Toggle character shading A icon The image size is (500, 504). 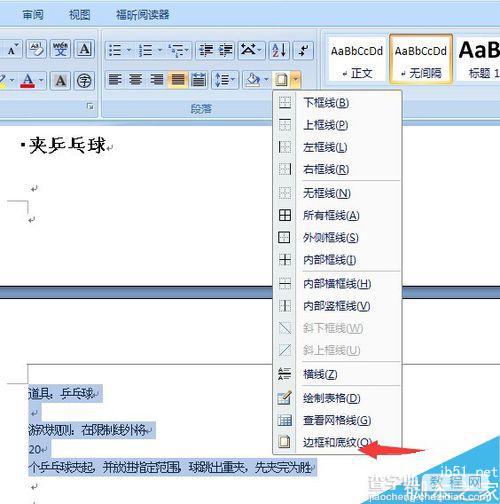60,81
